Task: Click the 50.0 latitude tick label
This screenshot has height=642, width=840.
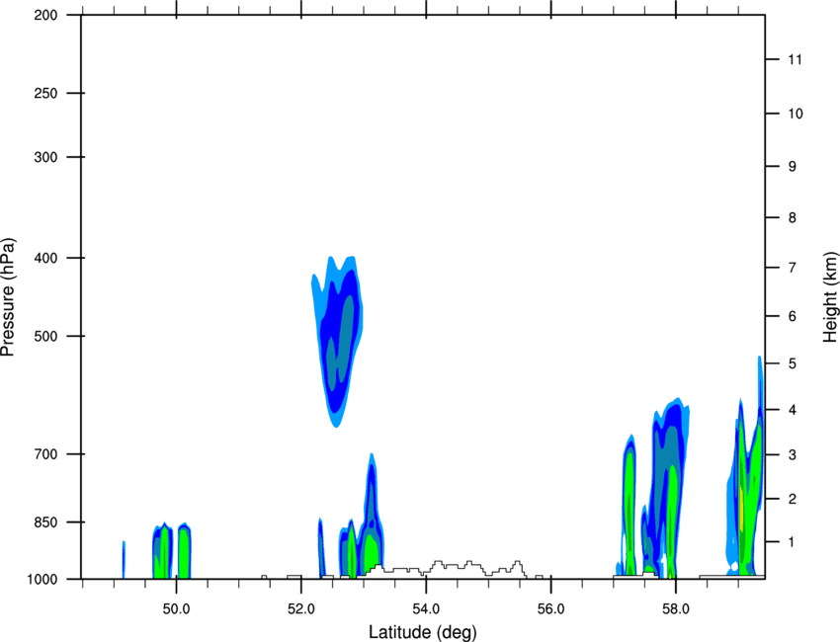Action: [176, 609]
